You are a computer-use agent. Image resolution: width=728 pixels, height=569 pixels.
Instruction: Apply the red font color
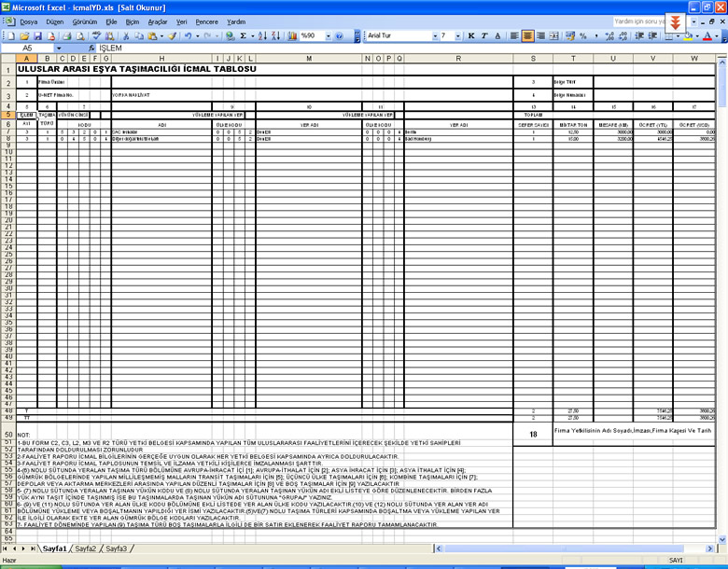click(x=707, y=35)
